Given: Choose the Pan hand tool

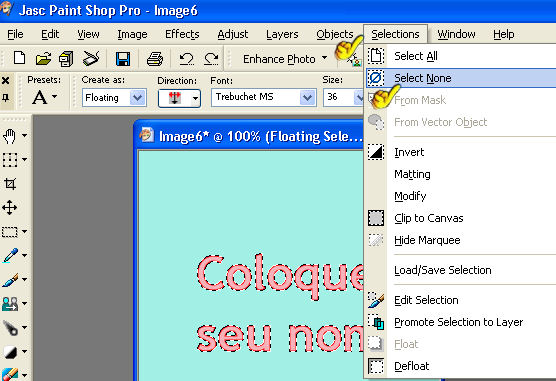Looking at the screenshot, I should click(x=10, y=136).
